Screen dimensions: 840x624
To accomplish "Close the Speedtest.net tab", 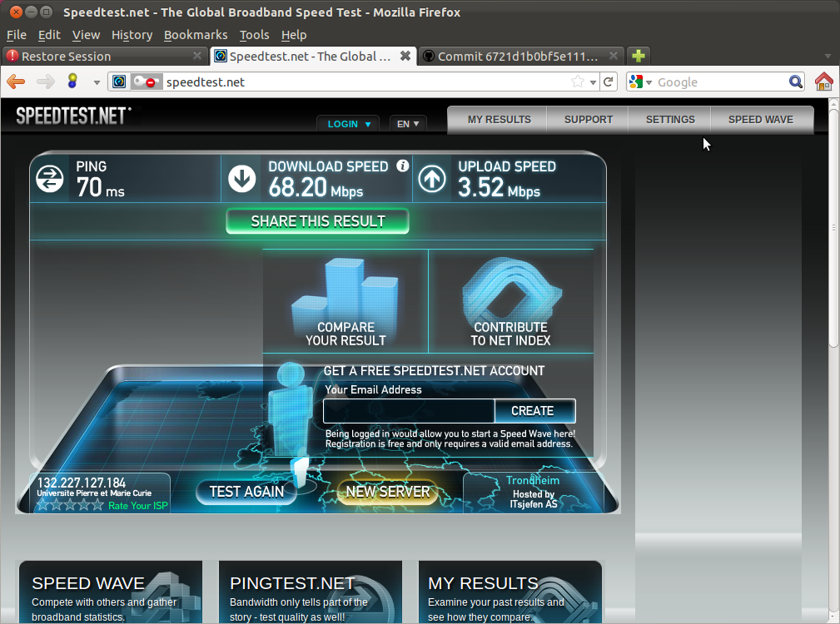I will coord(405,56).
